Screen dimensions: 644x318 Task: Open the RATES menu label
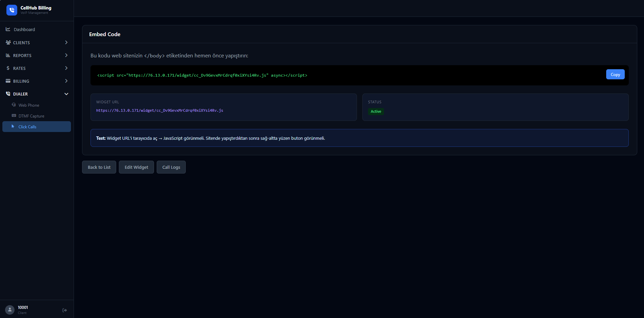[19, 69]
